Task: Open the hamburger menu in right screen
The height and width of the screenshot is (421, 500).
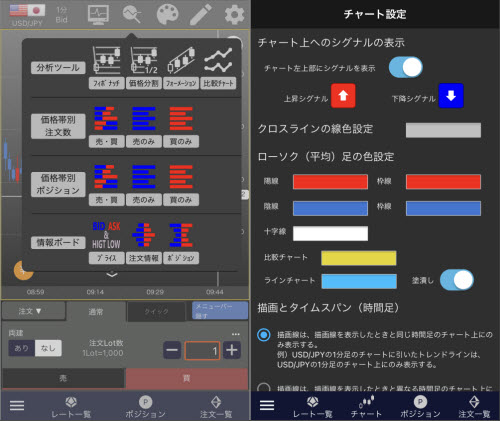Action: click(267, 405)
